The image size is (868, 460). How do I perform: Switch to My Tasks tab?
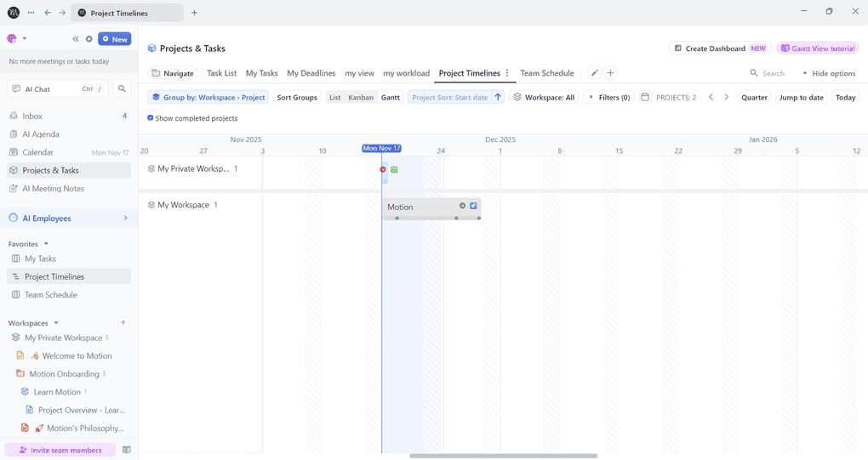coord(262,73)
